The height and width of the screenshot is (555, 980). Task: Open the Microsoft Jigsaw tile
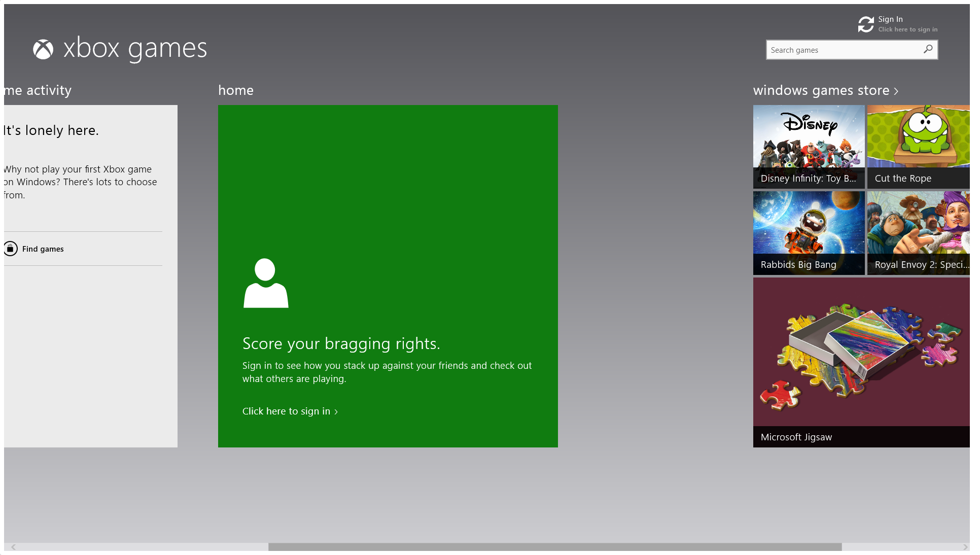[861, 362]
